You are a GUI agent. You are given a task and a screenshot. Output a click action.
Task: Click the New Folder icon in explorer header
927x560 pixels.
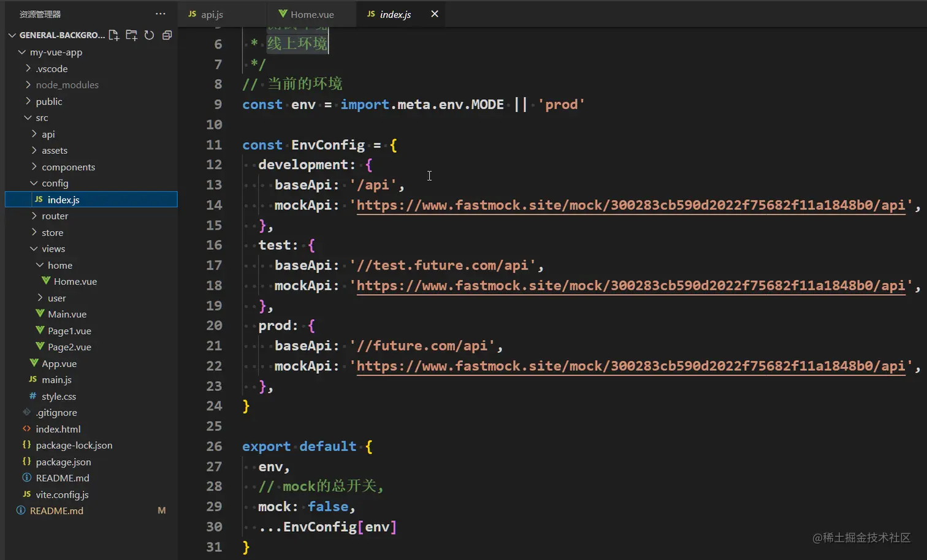tap(131, 35)
